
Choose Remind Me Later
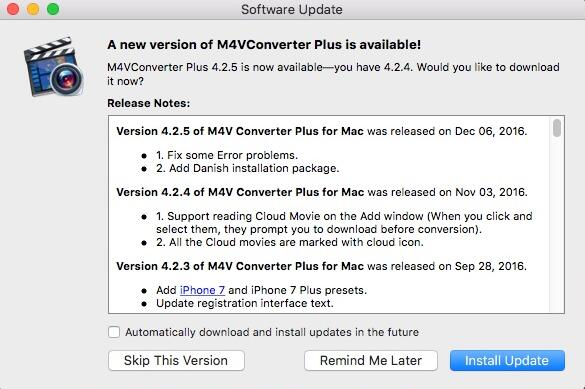coord(371,360)
